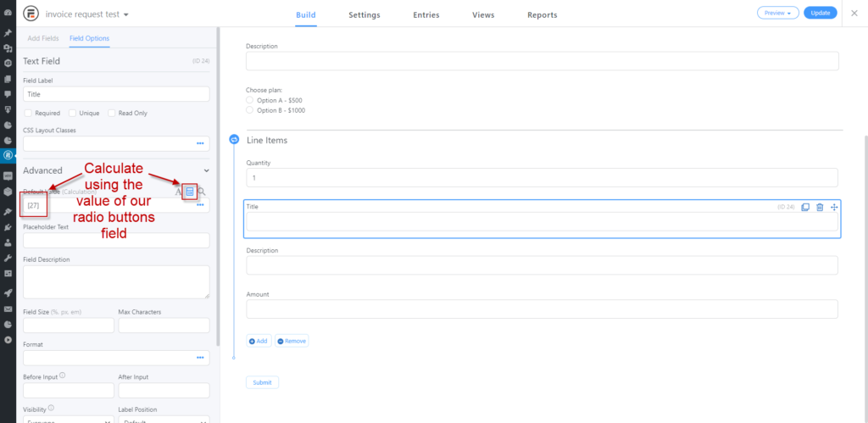Click the Placeholder Text input

pyautogui.click(x=116, y=240)
